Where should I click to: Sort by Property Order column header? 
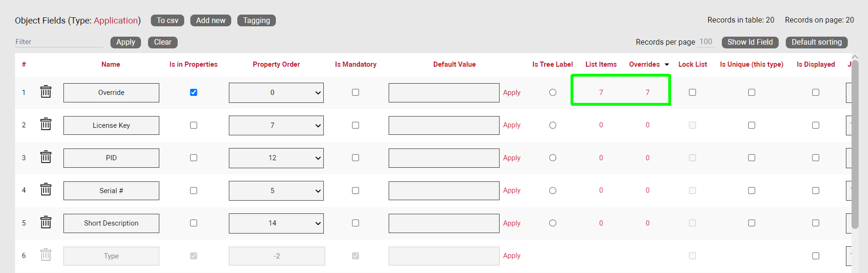coord(276,64)
